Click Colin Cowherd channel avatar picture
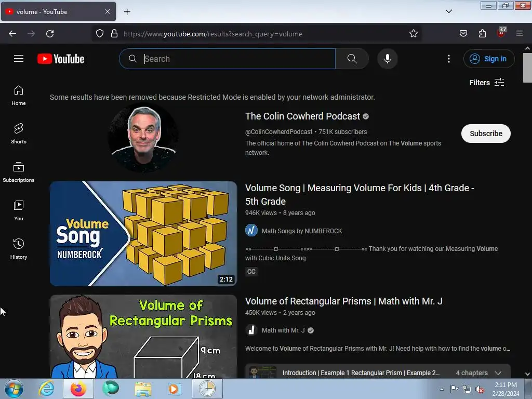 click(143, 138)
